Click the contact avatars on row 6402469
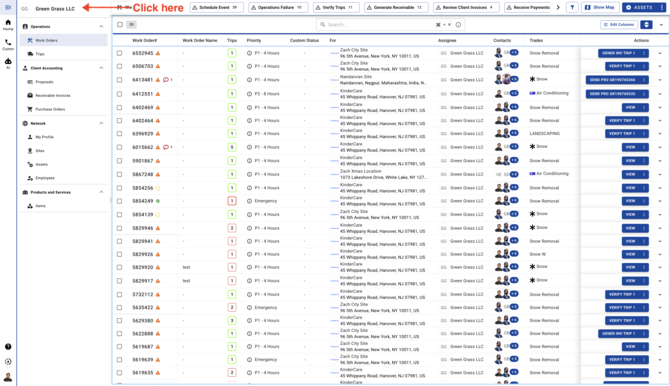This screenshot has width=670, height=386. 502,107
